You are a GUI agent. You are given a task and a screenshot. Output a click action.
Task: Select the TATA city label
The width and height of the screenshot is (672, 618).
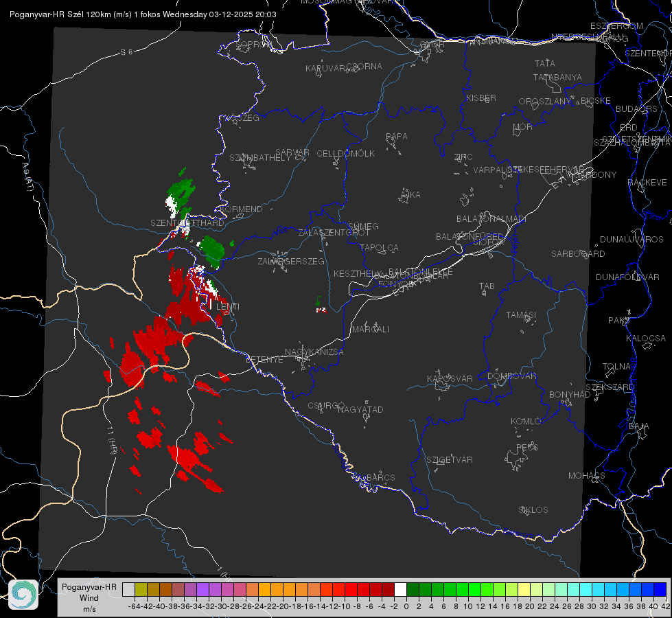point(545,63)
